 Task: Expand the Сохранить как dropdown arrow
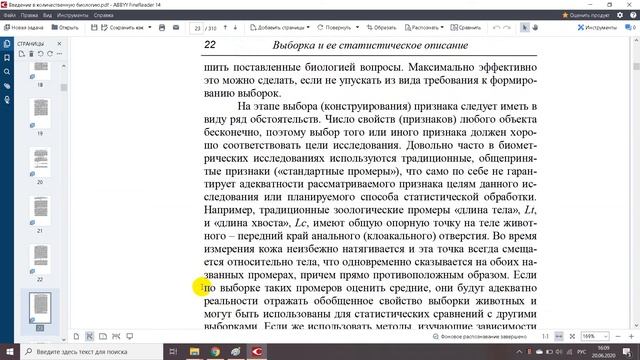click(x=150, y=27)
